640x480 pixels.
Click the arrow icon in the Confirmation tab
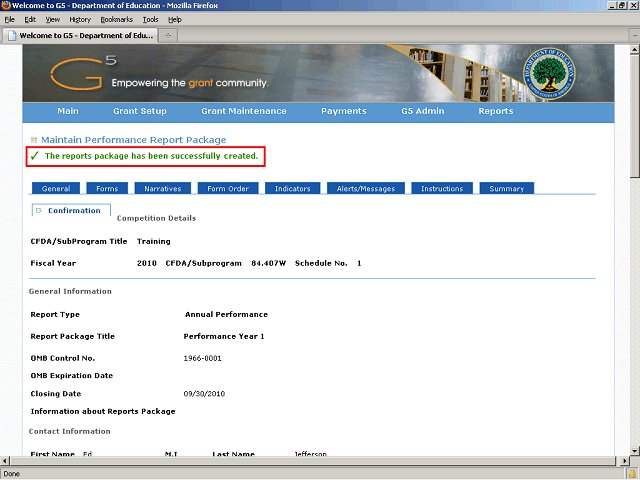click(39, 211)
